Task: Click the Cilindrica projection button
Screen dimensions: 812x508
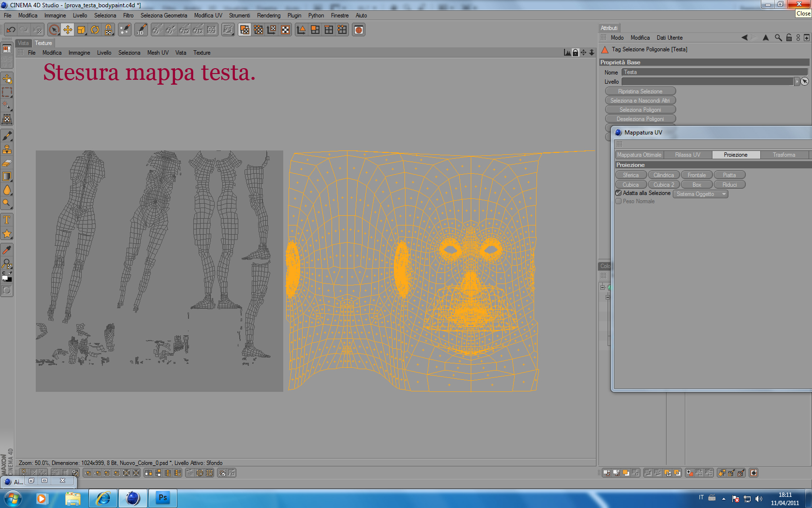Action: (664, 175)
